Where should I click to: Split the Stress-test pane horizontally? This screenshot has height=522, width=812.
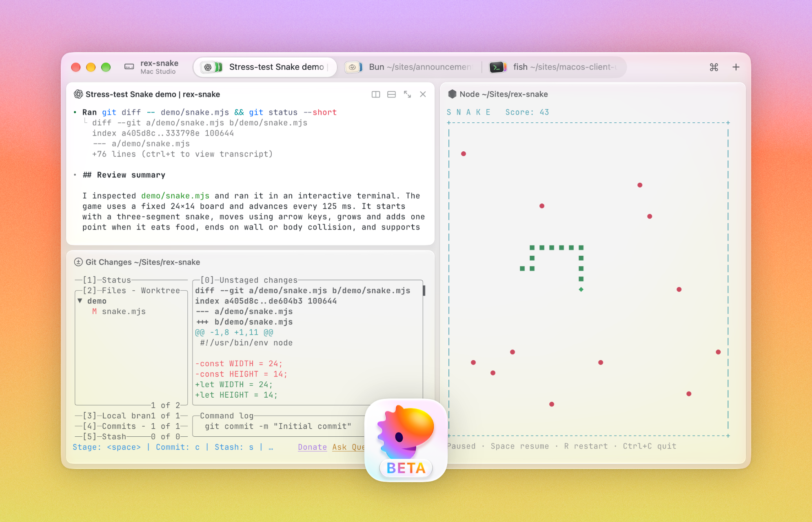point(391,95)
